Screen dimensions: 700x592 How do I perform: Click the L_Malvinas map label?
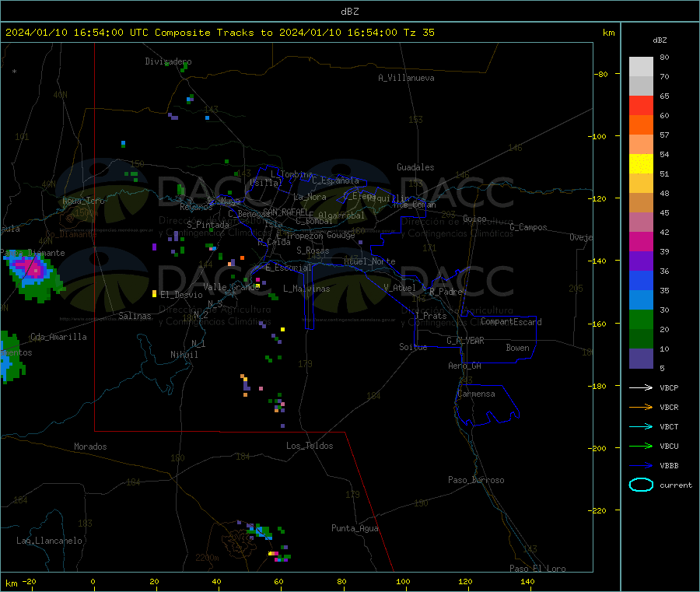click(x=306, y=289)
